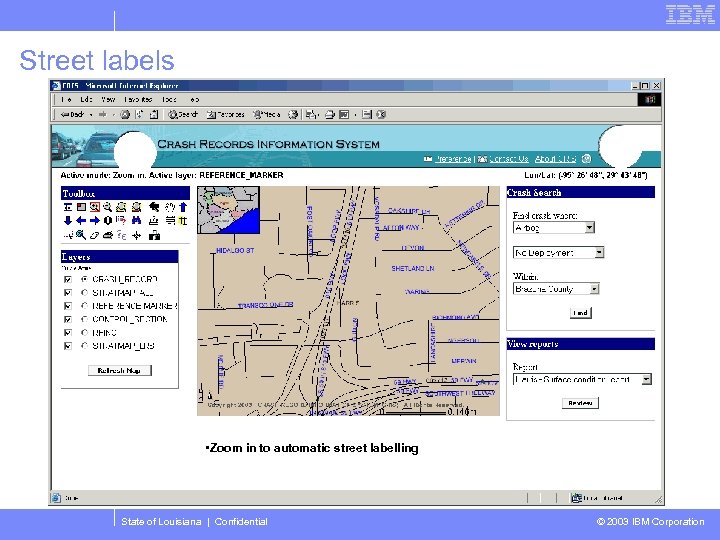Click the help question icon next to About CRIS
720x540 pixels.
click(x=586, y=159)
